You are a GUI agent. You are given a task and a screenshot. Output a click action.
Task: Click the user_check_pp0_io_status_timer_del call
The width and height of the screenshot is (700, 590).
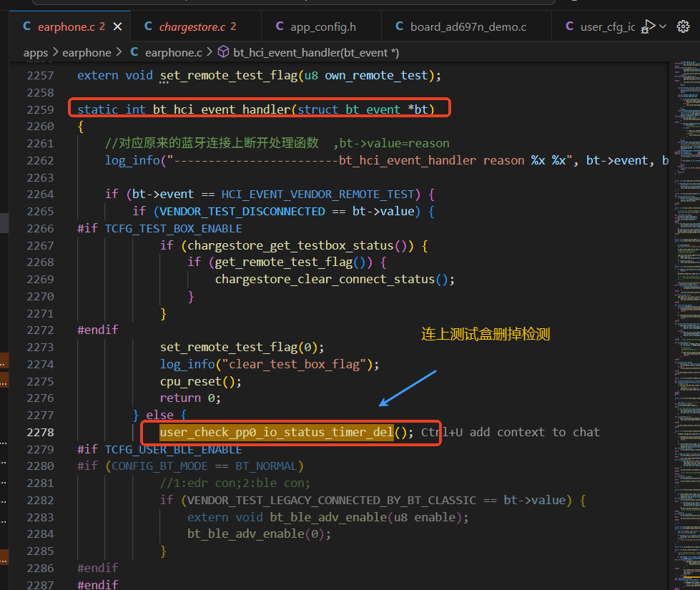click(x=277, y=433)
